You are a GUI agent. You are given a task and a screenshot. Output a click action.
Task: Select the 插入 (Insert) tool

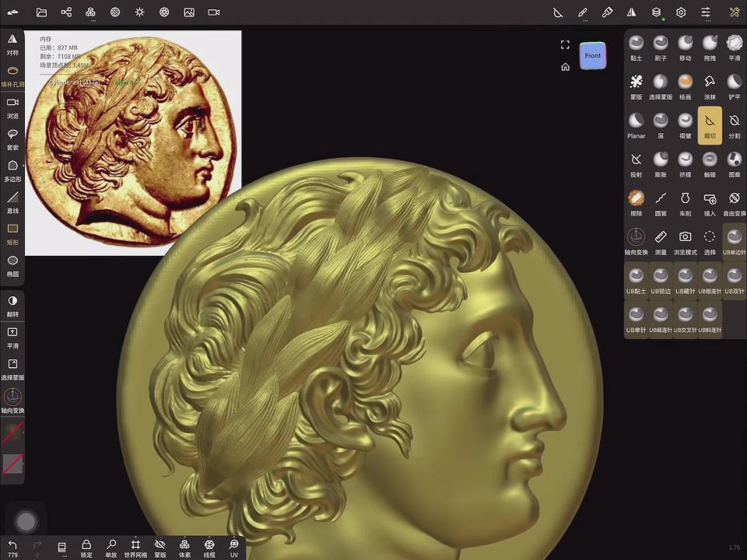pyautogui.click(x=710, y=203)
